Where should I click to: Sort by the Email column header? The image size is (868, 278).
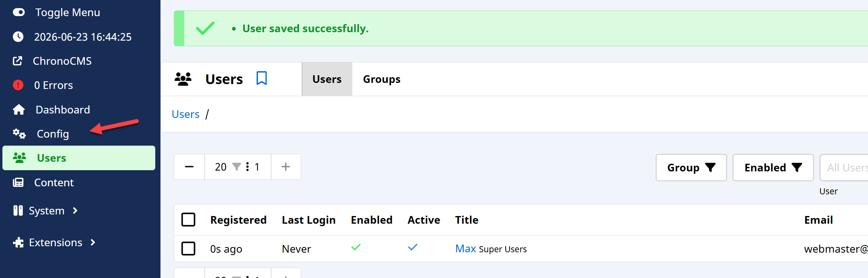(819, 220)
